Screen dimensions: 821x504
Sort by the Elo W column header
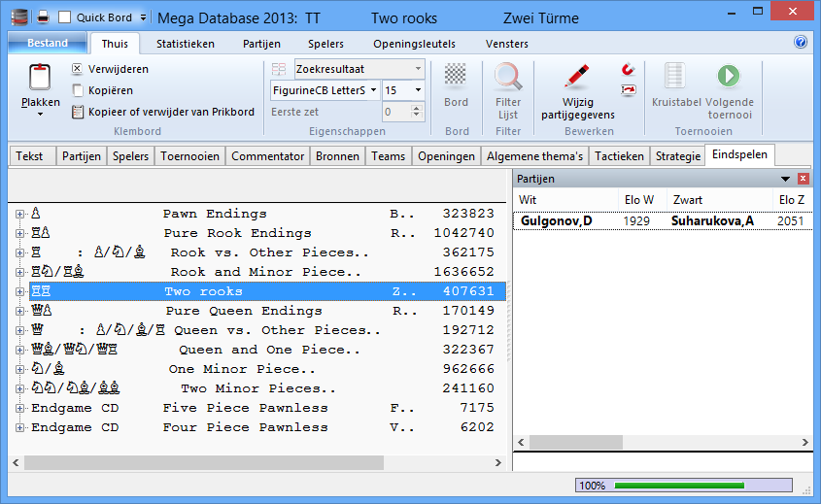coord(642,199)
